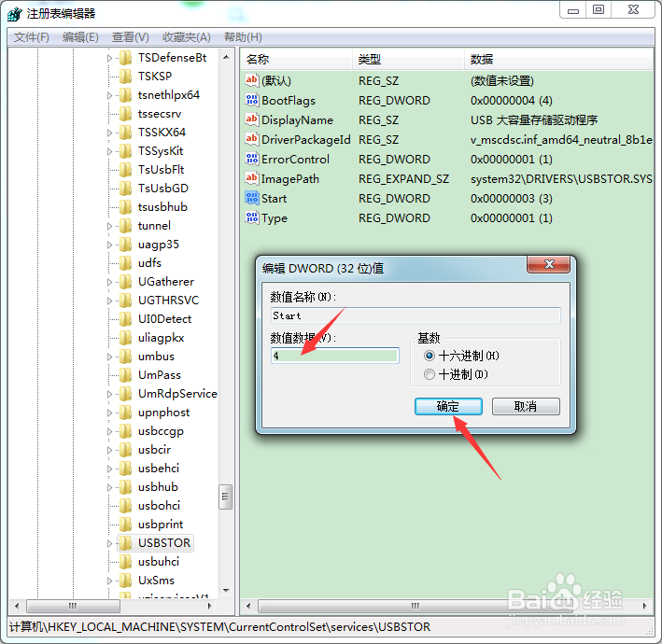Select the upnphost tree item

click(163, 413)
